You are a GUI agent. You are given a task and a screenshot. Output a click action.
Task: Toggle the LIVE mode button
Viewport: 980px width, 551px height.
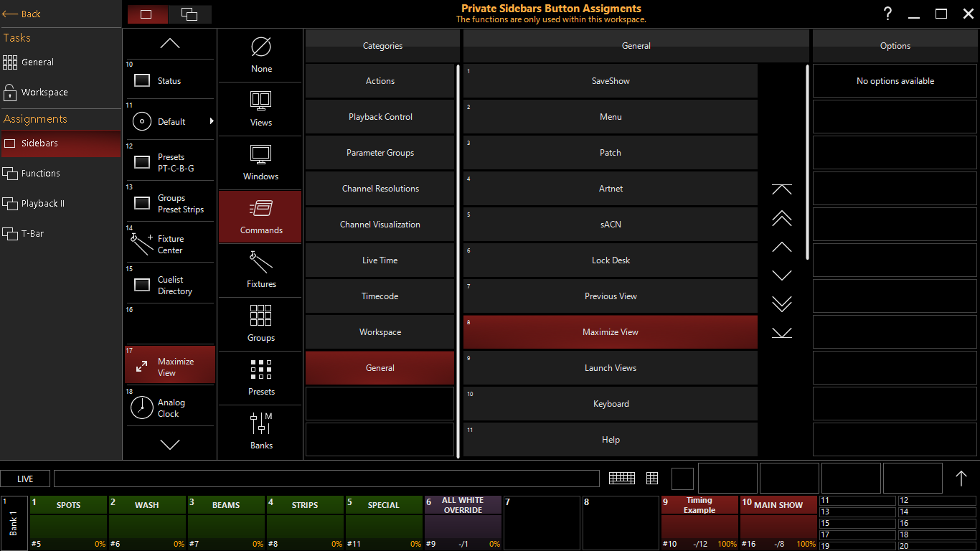[25, 479]
